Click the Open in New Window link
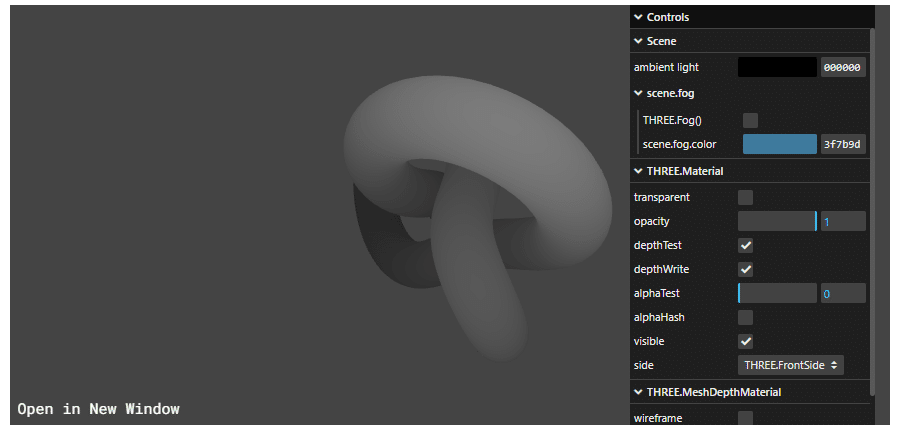The width and height of the screenshot is (920, 442). (99, 409)
